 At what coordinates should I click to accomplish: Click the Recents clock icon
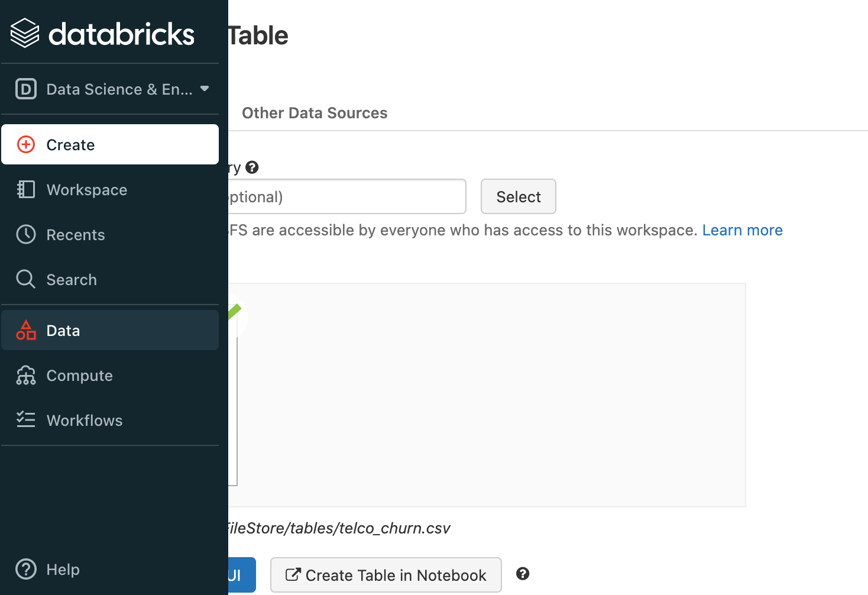[26, 234]
